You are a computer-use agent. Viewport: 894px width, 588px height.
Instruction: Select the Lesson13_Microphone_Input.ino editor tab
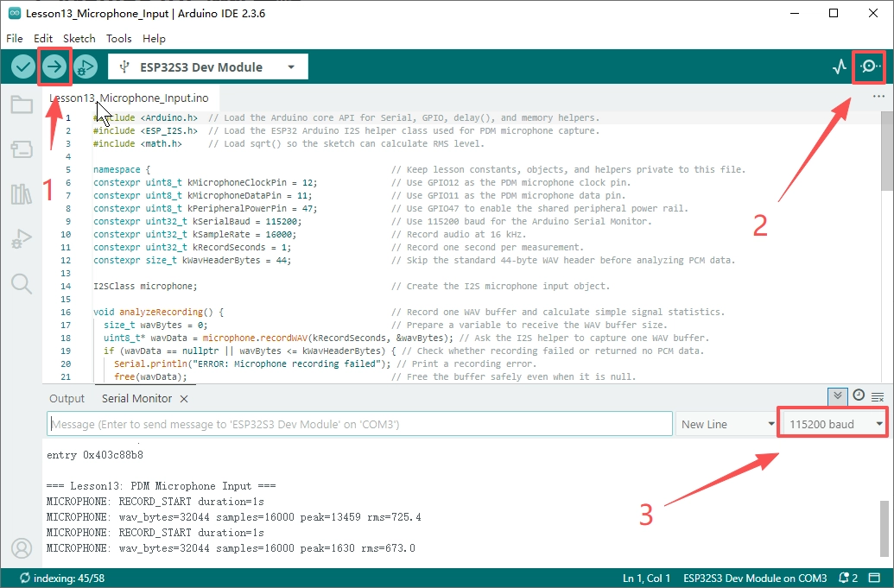(x=129, y=98)
